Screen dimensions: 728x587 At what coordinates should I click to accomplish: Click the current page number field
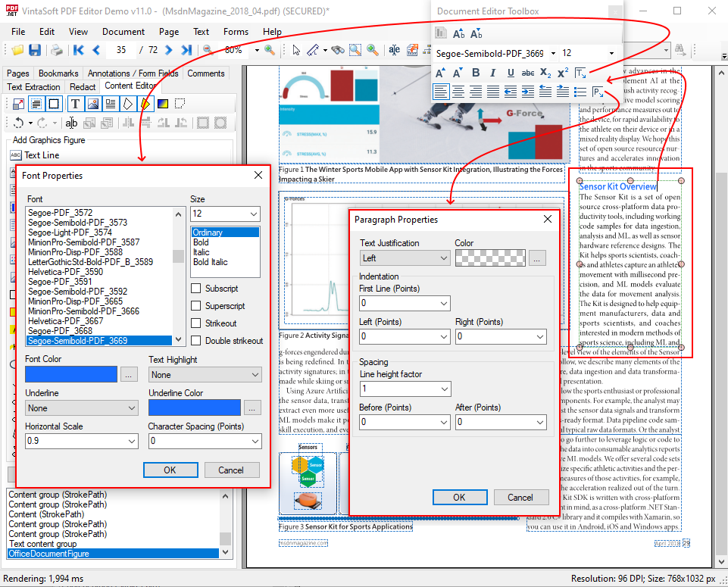coord(121,50)
